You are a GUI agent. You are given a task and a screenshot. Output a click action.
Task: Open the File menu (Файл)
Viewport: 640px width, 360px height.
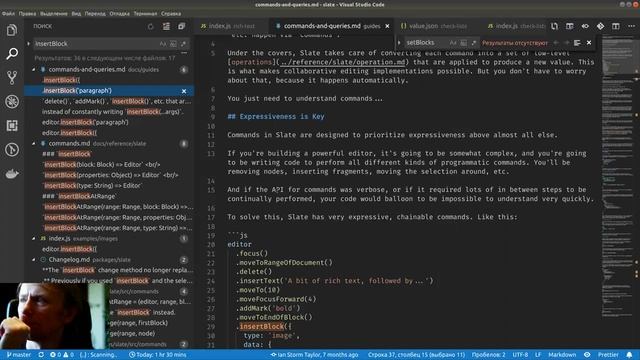(x=8, y=13)
